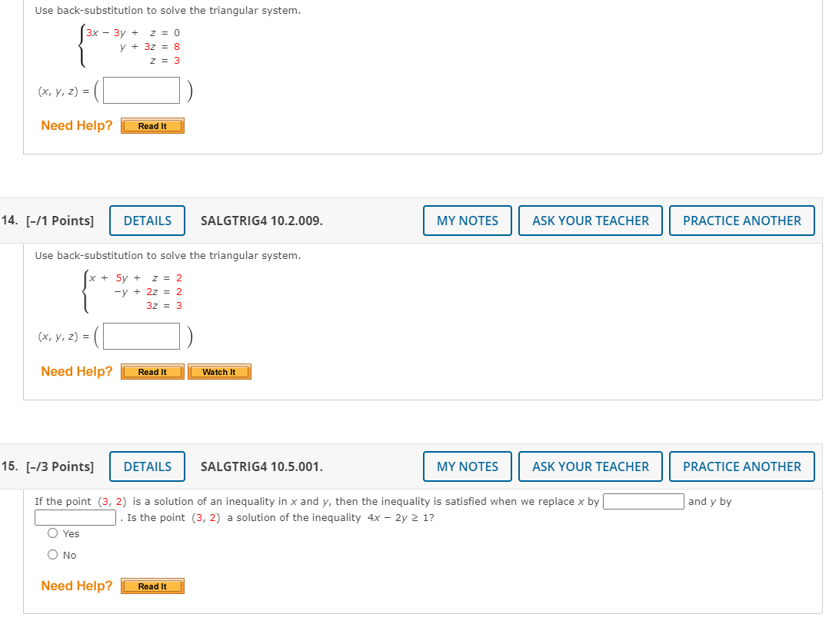Open Watch It for problem 14

click(219, 371)
